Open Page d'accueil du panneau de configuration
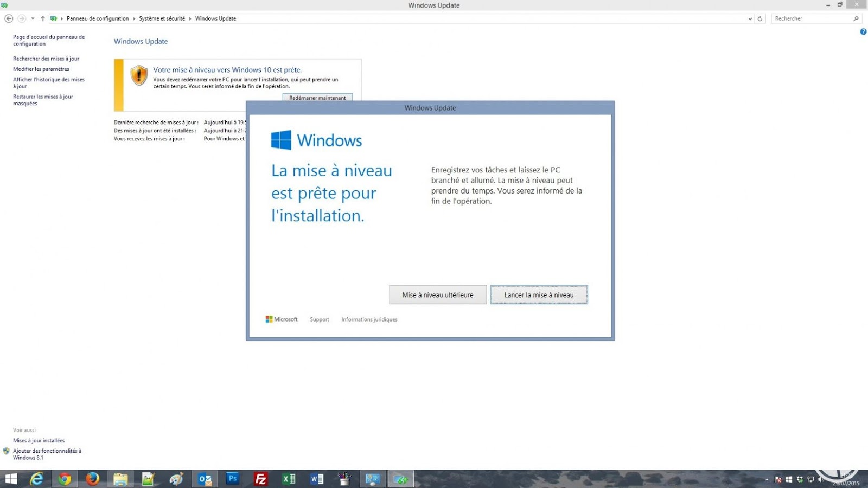Viewport: 868px width, 488px height. (49, 41)
